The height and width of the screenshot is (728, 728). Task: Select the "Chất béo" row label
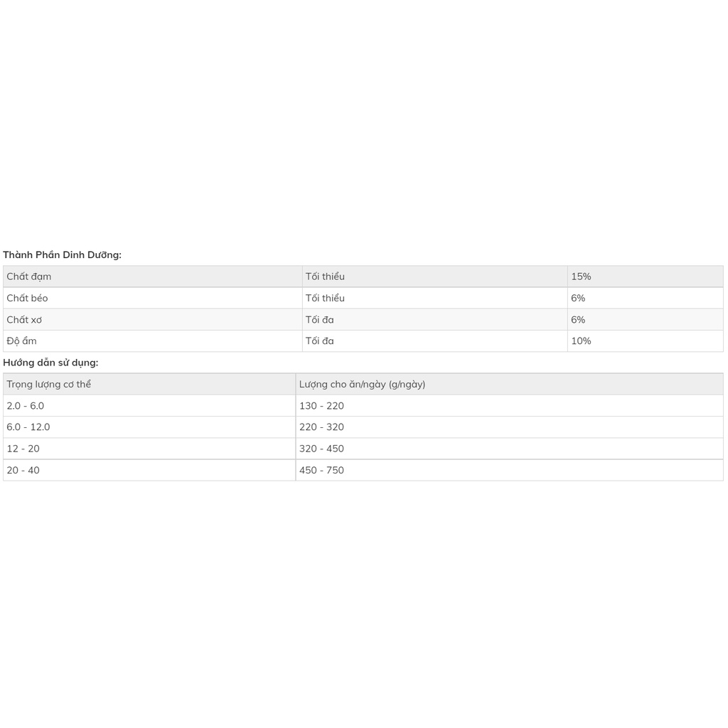click(28, 298)
